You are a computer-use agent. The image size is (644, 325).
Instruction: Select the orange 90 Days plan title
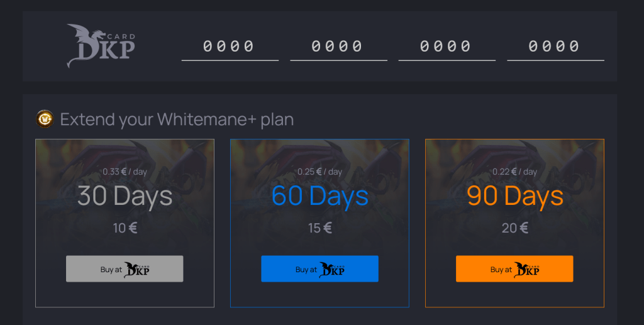(514, 196)
